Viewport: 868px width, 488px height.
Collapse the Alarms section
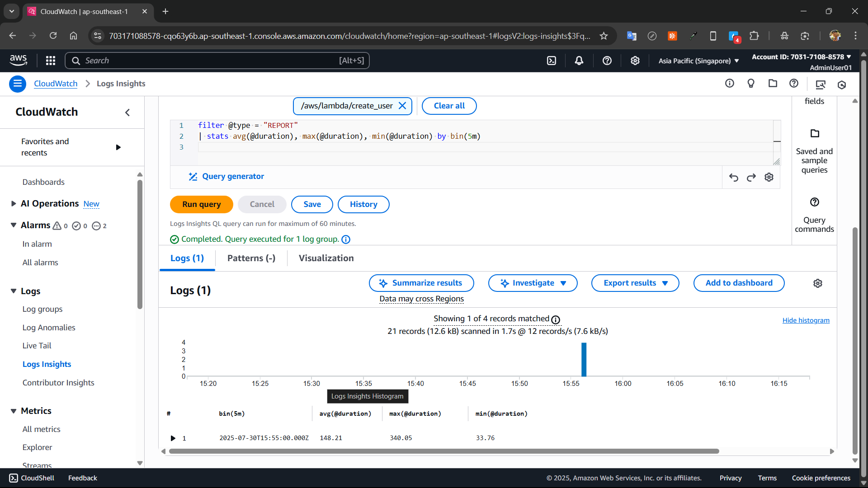(14, 225)
